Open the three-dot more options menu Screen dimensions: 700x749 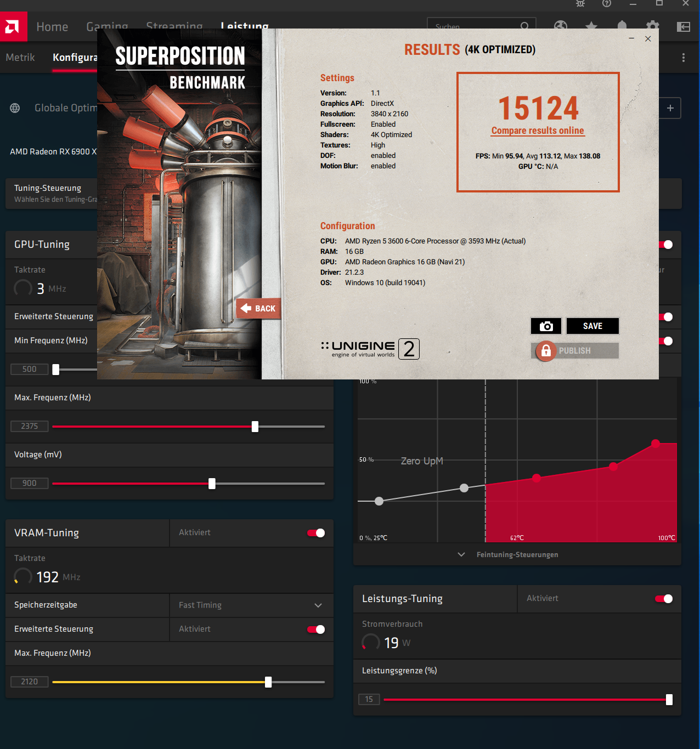(x=684, y=58)
